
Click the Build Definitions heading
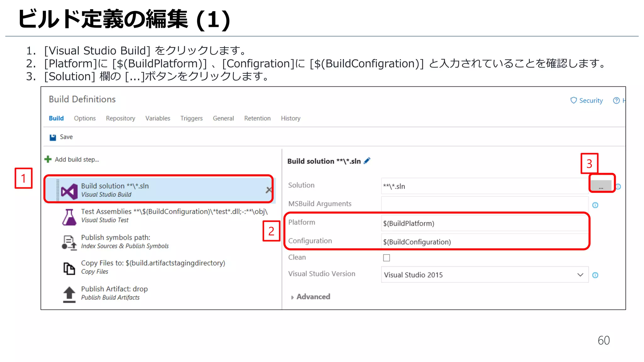pyautogui.click(x=82, y=99)
